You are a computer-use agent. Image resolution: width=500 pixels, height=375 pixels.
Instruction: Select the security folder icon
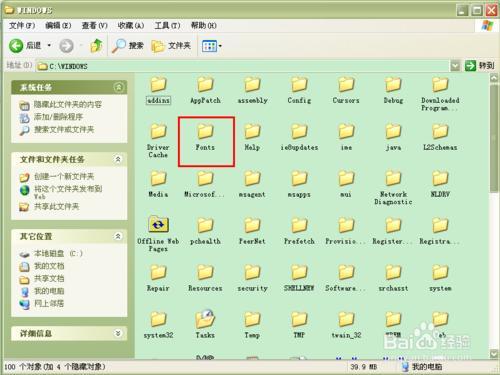click(x=252, y=273)
